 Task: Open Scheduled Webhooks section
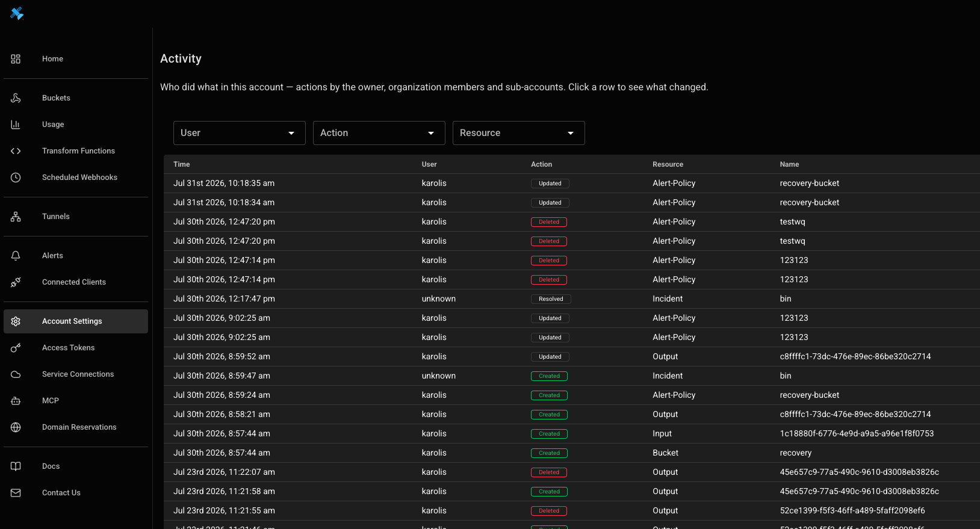76,178
